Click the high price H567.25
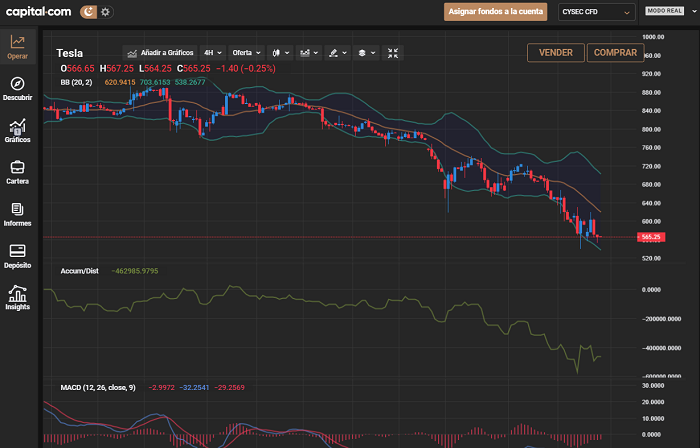The height and width of the screenshot is (448, 700). (x=117, y=68)
